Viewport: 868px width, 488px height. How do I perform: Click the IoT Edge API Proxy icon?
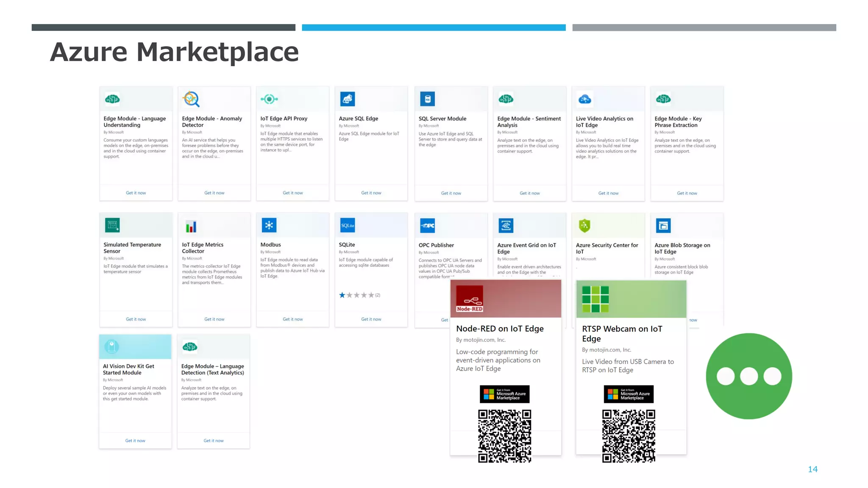click(x=269, y=99)
